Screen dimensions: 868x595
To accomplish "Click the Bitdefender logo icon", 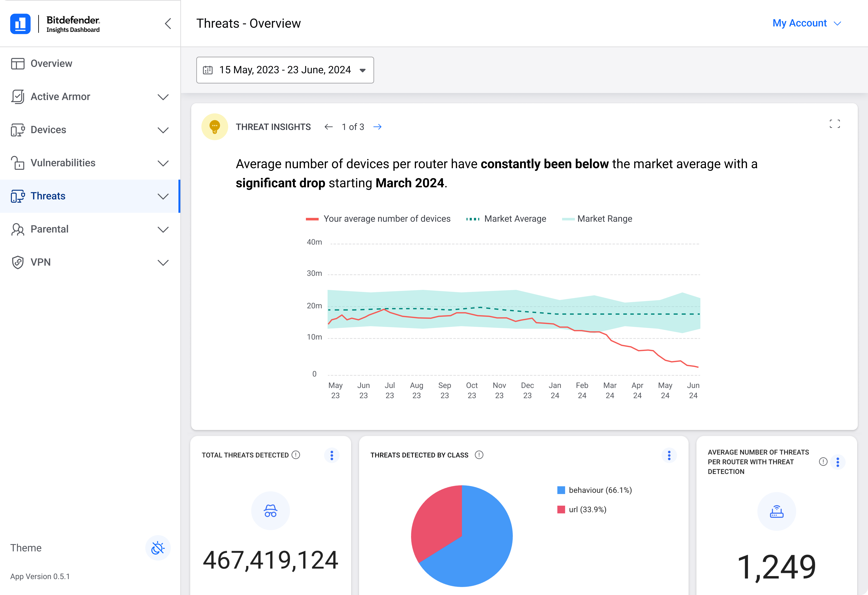I will (x=20, y=24).
